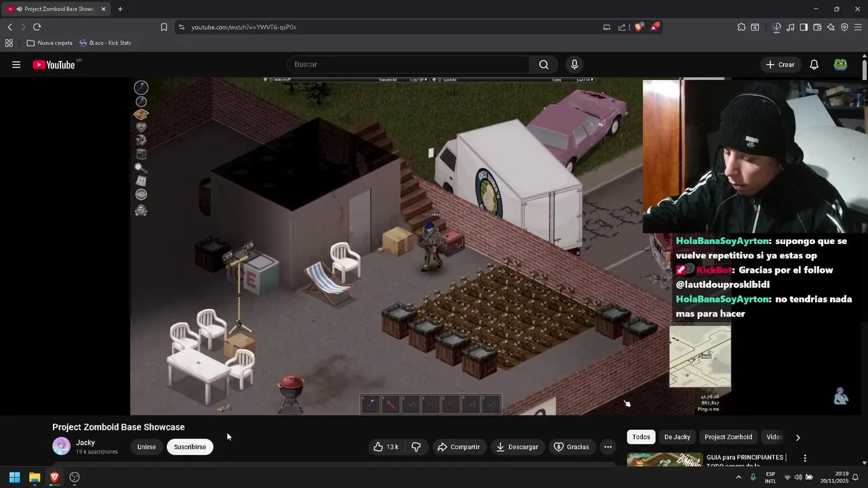Open the Crear create menu
Image resolution: width=868 pixels, height=488 pixels.
tap(780, 64)
